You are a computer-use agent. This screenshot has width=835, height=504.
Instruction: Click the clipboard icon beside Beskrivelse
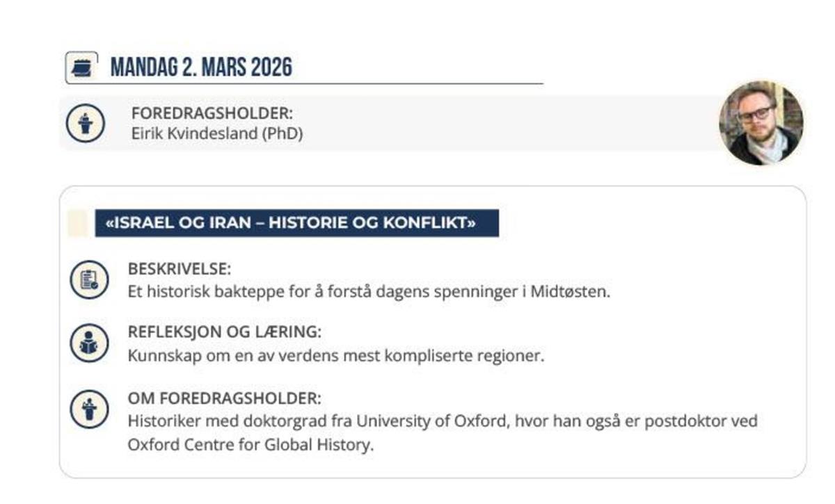89,279
